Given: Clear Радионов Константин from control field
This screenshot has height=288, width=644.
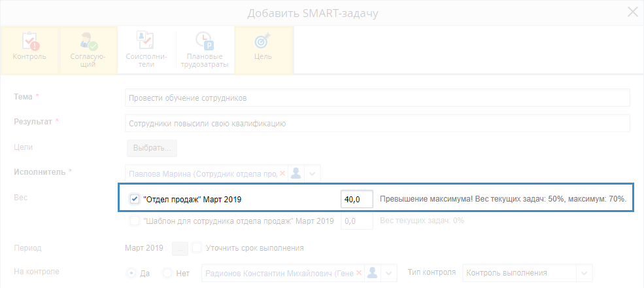Looking at the screenshot, I should 358,273.
